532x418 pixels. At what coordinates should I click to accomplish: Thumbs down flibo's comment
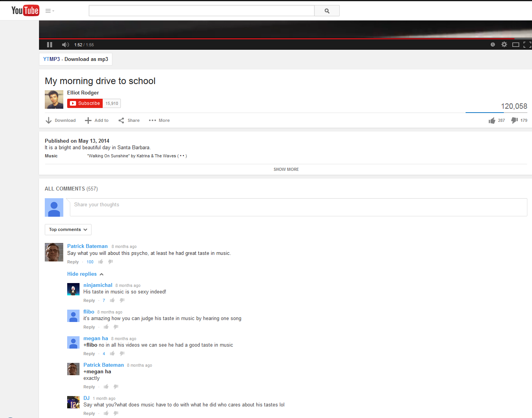click(116, 327)
